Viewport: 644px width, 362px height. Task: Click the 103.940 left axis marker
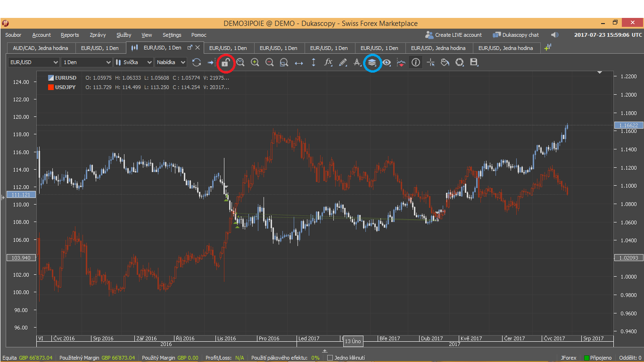tap(21, 258)
